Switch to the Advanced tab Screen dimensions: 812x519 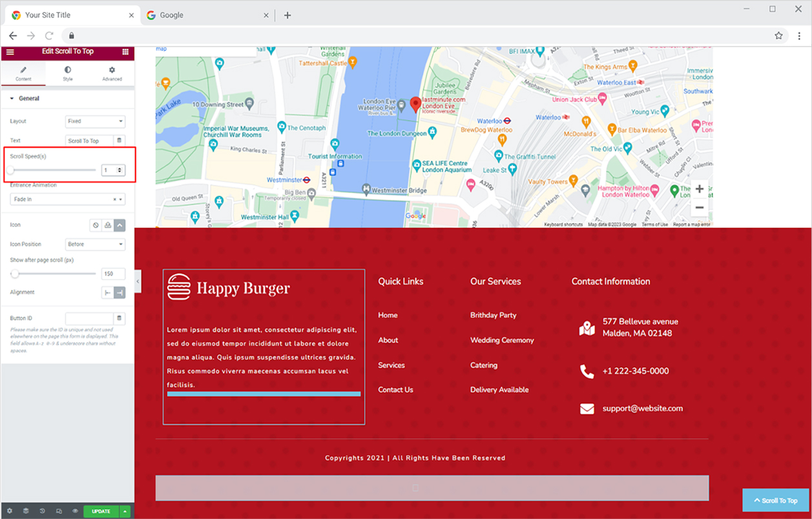pos(112,73)
